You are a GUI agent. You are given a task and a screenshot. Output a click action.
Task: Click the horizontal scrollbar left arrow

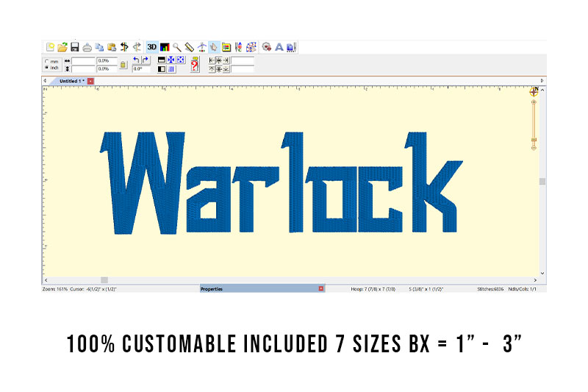[46, 280]
